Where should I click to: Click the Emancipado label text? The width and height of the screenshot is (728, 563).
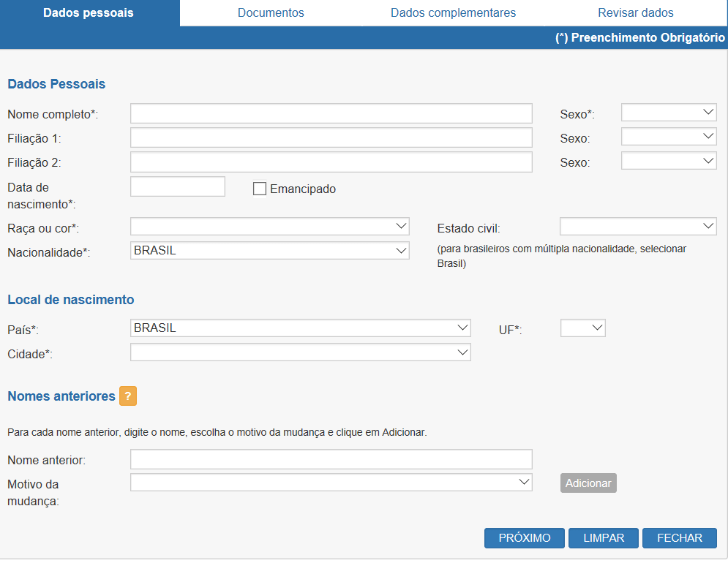[303, 189]
